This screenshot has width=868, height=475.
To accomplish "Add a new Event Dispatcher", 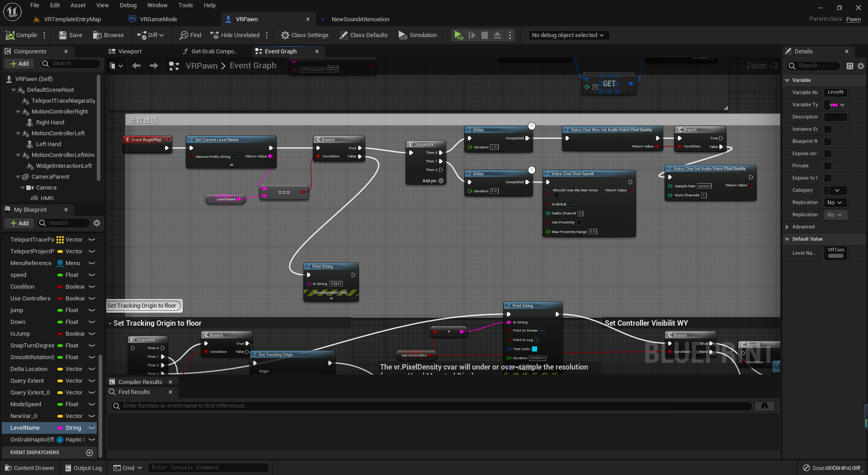I will tap(90, 453).
